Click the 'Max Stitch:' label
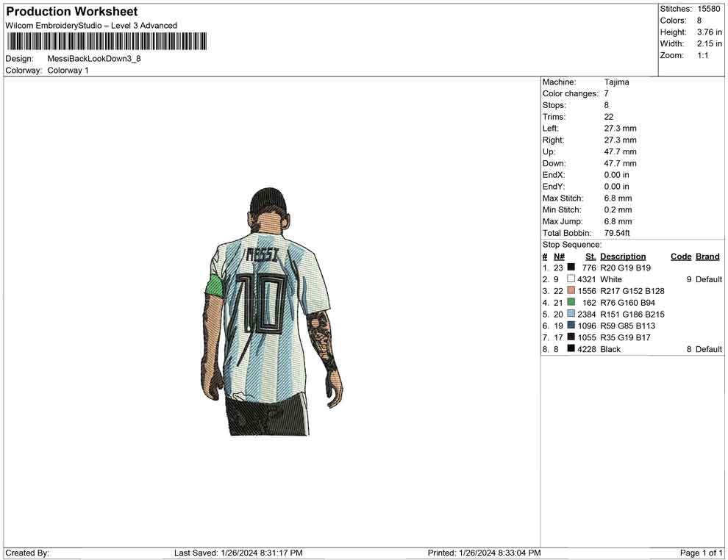The width and height of the screenshot is (728, 560). click(x=563, y=198)
